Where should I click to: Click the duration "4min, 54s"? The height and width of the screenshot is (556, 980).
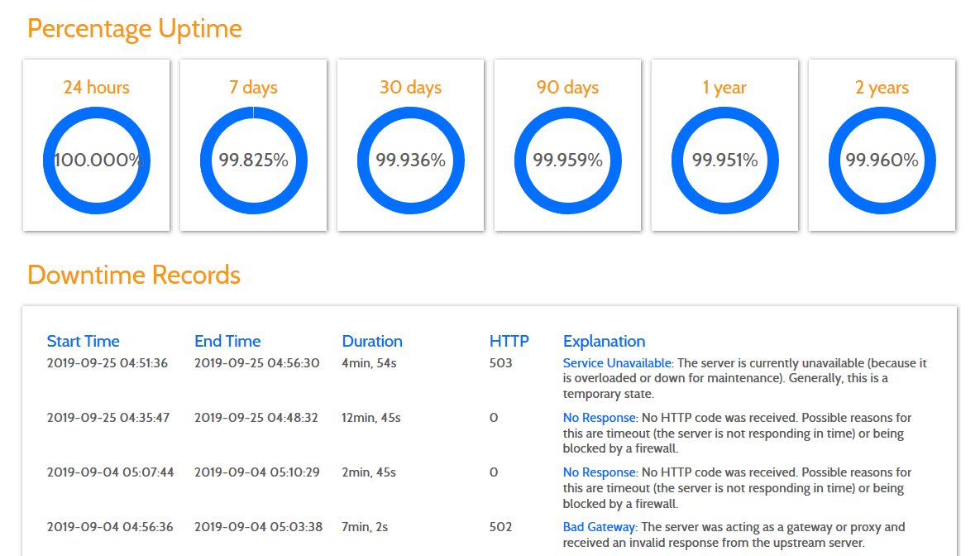pyautogui.click(x=369, y=363)
